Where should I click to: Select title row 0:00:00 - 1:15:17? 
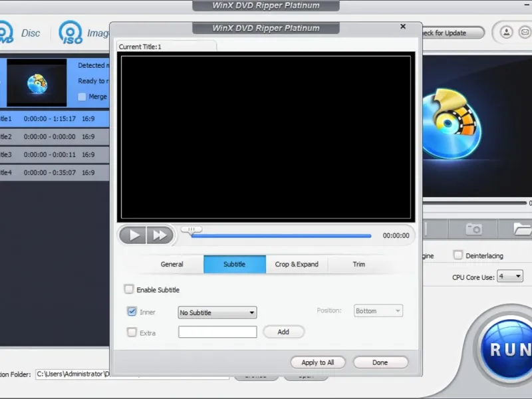(55, 119)
